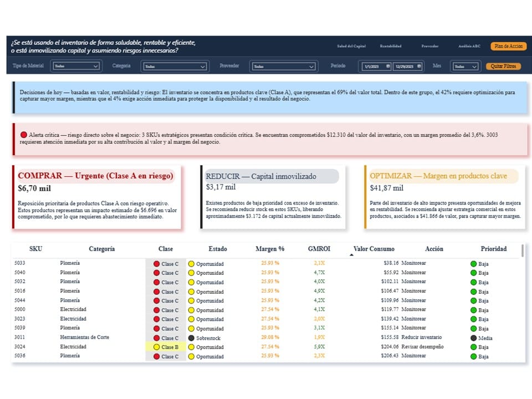Image resolution: width=532 pixels, height=399 pixels.
Task: Click green Baja priority icon for SKU 5040
Action: coord(474,273)
